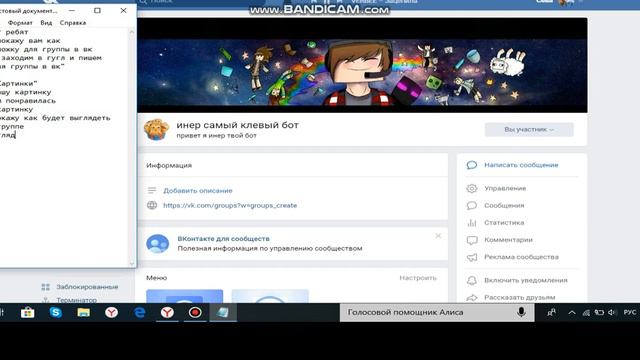Open Справка menu in Notepad
This screenshot has height=360, width=640.
coord(73,23)
